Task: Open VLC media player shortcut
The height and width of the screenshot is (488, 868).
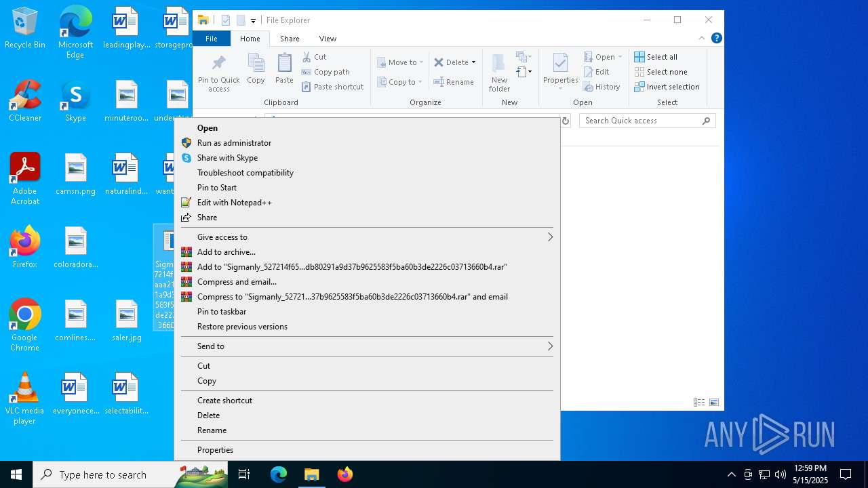Action: pyautogui.click(x=25, y=399)
